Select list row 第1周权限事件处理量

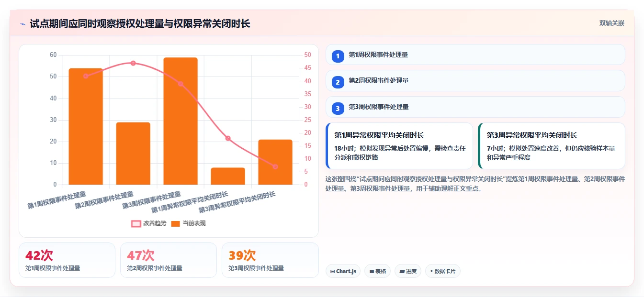[x=475, y=55]
